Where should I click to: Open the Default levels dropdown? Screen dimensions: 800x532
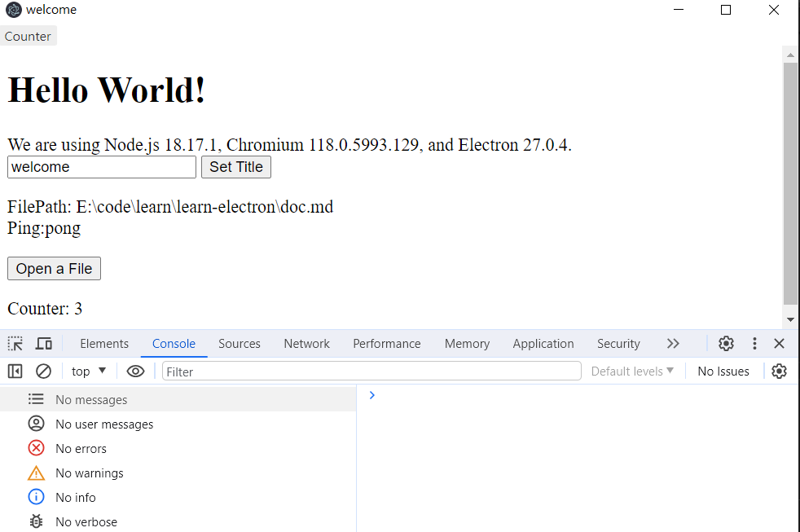[x=632, y=372]
